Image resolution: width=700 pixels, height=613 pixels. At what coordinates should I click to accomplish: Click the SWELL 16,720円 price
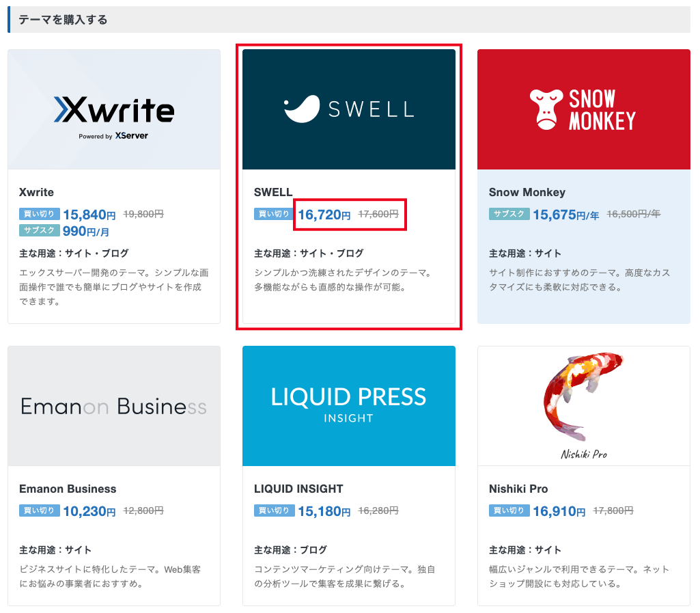(324, 215)
